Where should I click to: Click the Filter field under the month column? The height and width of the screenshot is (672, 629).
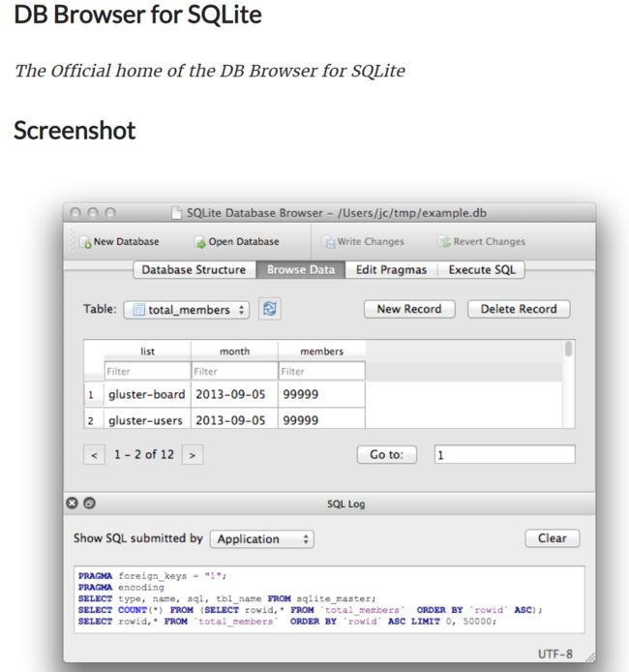pyautogui.click(x=234, y=371)
